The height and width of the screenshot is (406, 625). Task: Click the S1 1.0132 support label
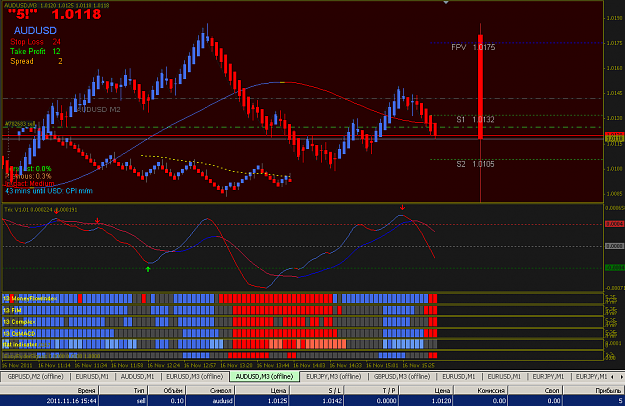click(476, 119)
